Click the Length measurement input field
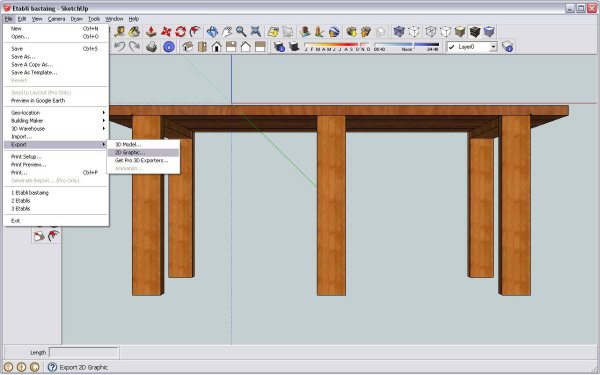Viewport: 600px width, 375px height. (x=83, y=352)
